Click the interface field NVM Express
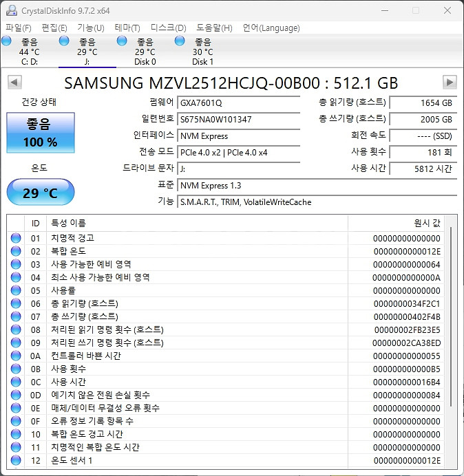Image resolution: width=464 pixels, height=476 pixels. point(238,136)
